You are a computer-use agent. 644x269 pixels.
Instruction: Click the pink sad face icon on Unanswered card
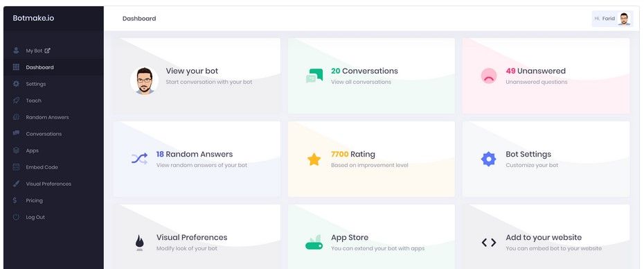tap(489, 76)
